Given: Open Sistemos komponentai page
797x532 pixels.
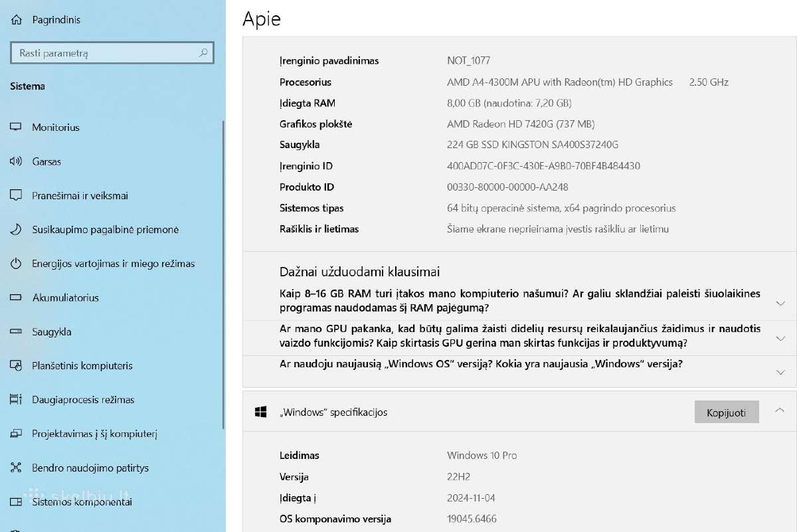Looking at the screenshot, I should [x=82, y=502].
